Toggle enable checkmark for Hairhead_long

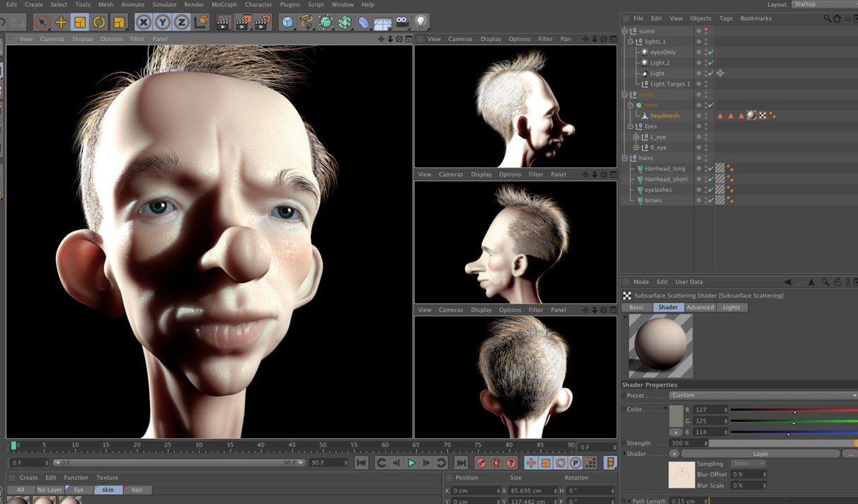pos(711,168)
